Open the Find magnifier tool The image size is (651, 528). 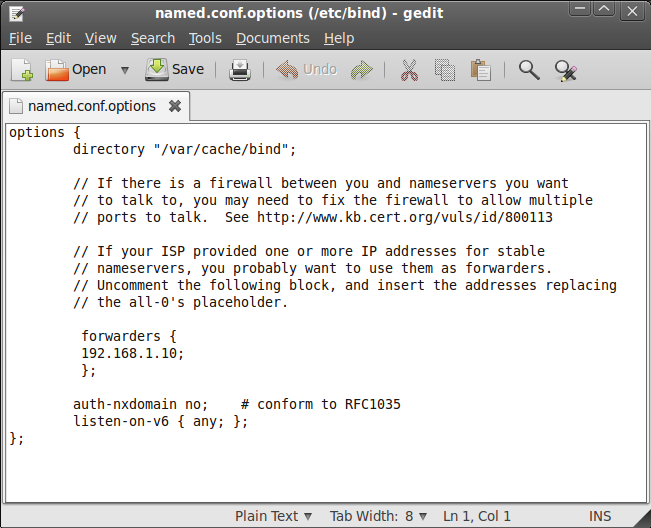click(x=529, y=70)
